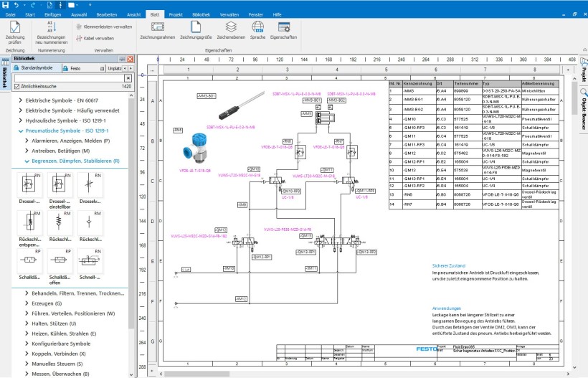Click Klemmenleisten verwalten
Image resolution: width=588 pixels, height=378 pixels.
104,27
